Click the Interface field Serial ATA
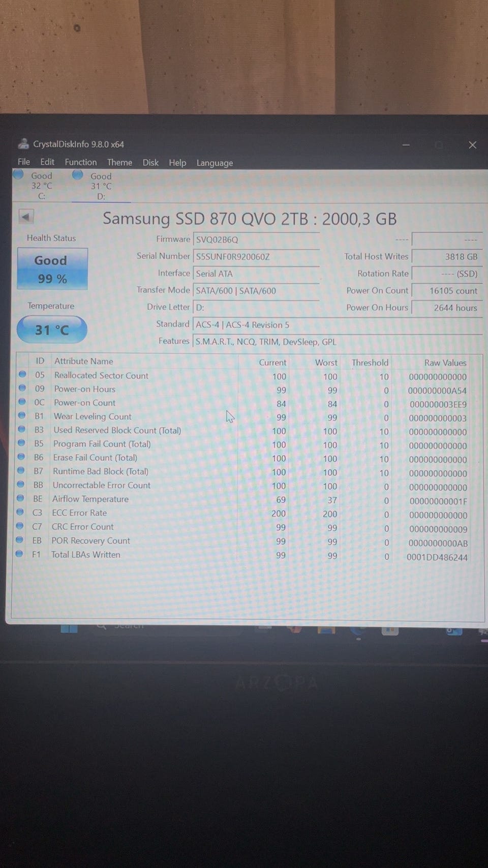The height and width of the screenshot is (868, 488). pos(256,274)
